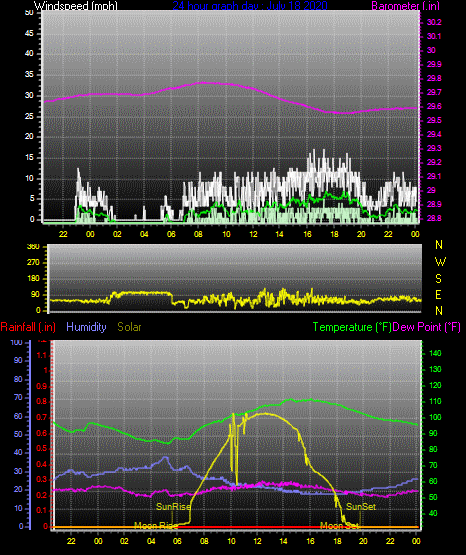Click the '15' windspeed scale value

[29, 158]
